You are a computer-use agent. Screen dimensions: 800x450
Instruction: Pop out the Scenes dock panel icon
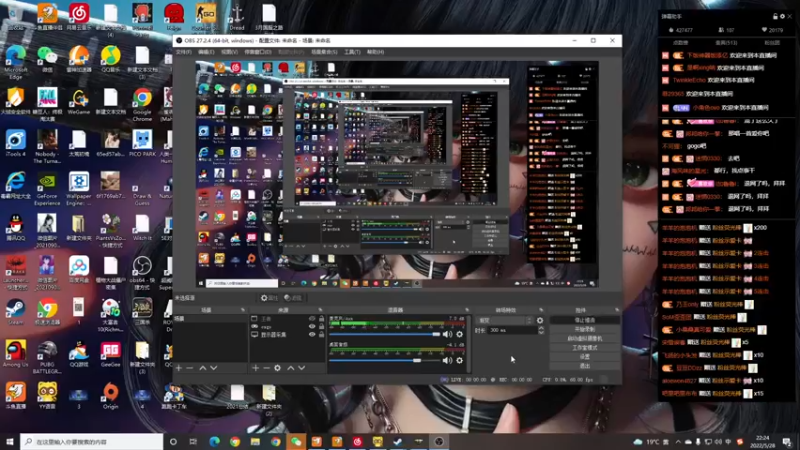242,310
